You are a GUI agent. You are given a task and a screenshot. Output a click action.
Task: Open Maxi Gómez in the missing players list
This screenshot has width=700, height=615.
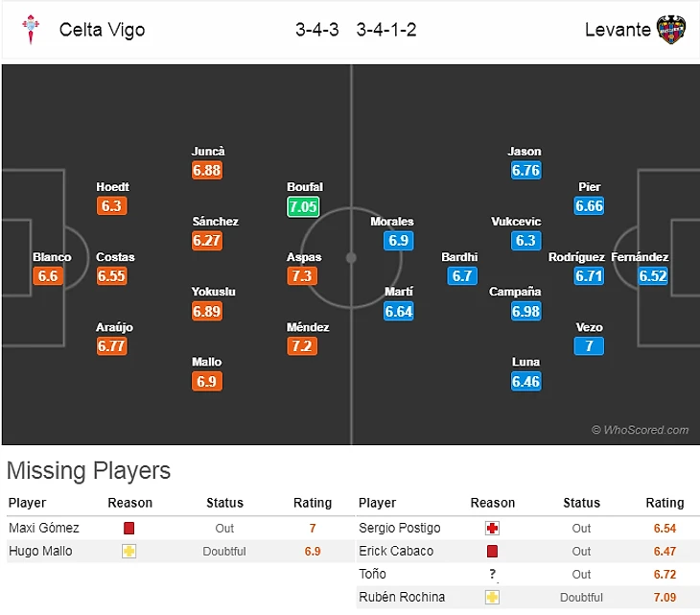click(44, 528)
